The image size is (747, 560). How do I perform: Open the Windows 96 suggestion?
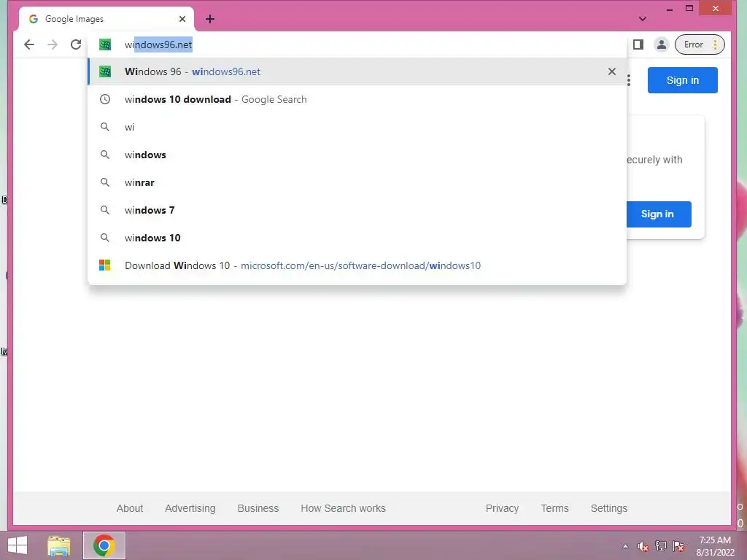click(x=357, y=72)
